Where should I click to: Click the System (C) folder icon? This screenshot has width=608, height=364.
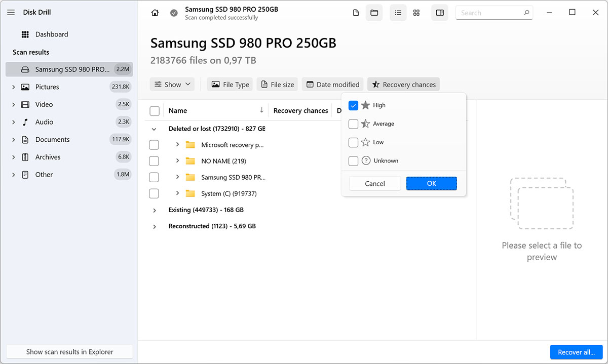pos(191,193)
